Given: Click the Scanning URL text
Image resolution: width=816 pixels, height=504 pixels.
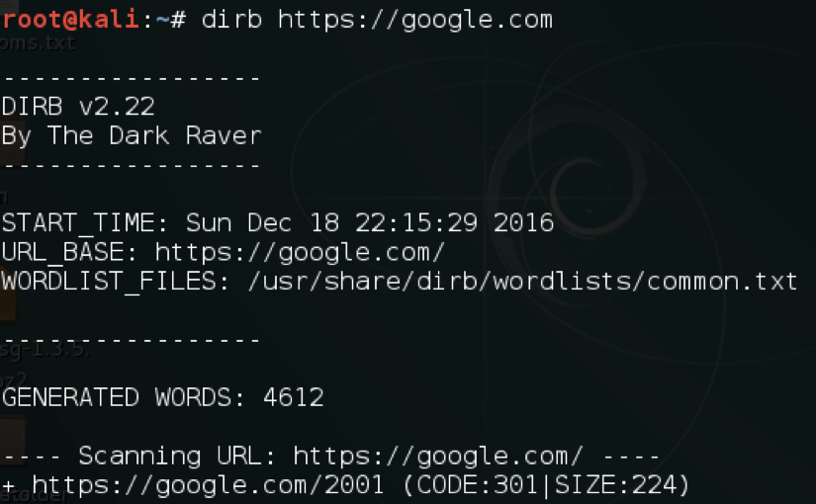Looking at the screenshot, I should [x=177, y=457].
